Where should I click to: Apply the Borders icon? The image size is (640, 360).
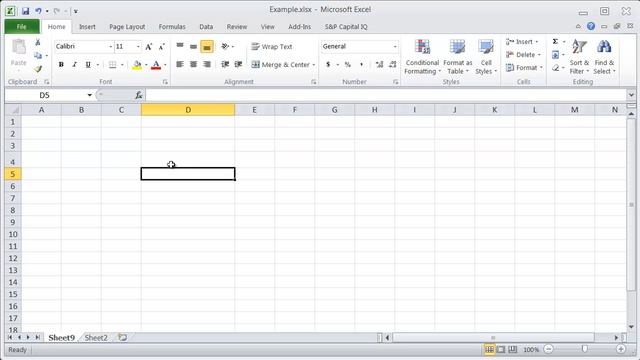pyautogui.click(x=112, y=64)
